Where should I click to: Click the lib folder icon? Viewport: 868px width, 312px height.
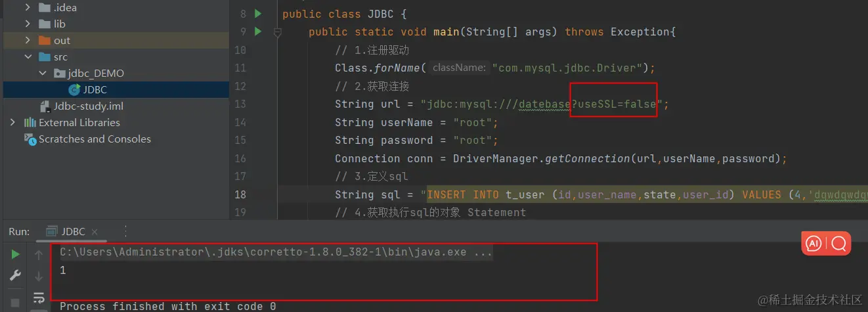coord(45,24)
